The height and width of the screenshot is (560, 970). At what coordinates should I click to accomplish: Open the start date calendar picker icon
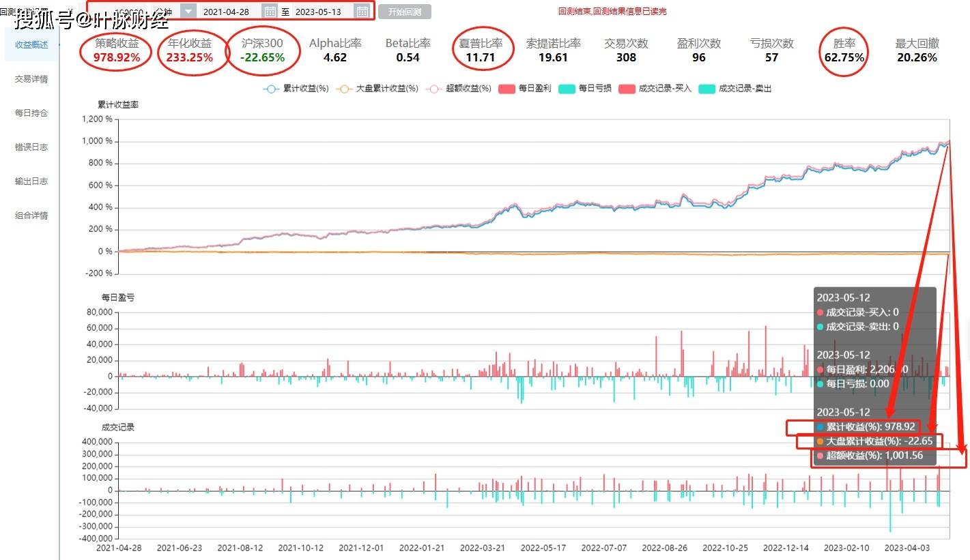pyautogui.click(x=270, y=11)
